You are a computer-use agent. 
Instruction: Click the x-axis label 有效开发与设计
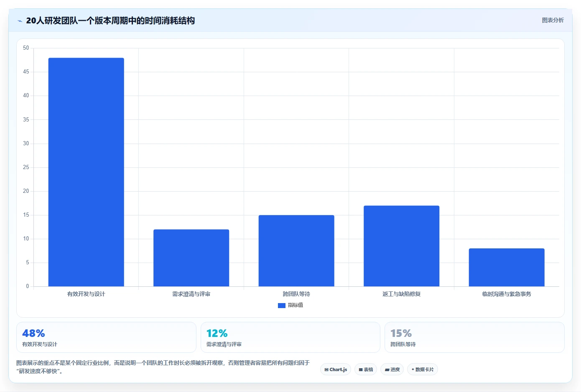tap(86, 294)
